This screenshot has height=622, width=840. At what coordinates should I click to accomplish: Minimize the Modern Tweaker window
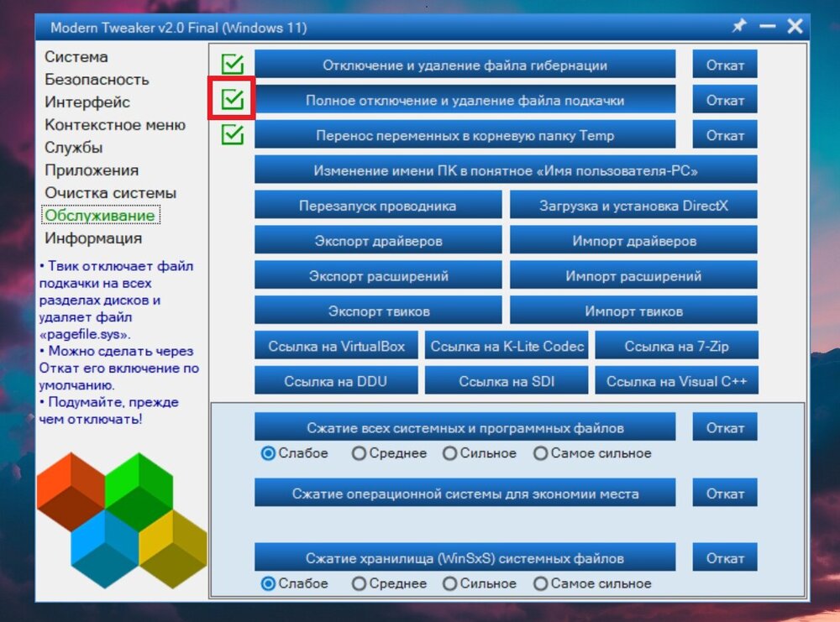[768, 26]
